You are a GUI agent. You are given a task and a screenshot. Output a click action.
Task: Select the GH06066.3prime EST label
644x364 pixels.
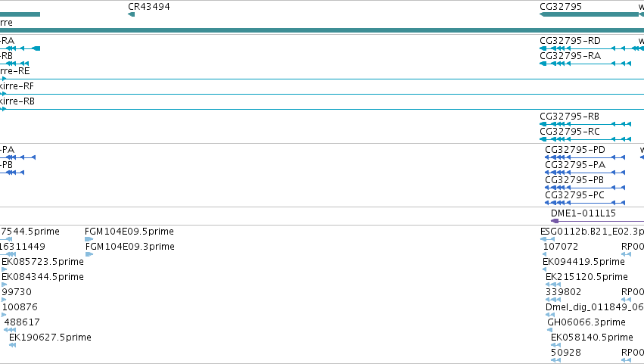(586, 322)
